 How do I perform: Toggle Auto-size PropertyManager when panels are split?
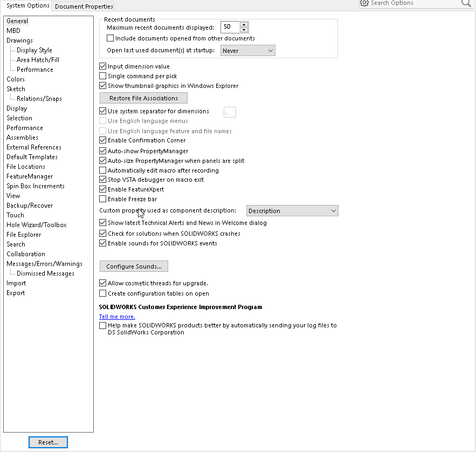(x=102, y=161)
